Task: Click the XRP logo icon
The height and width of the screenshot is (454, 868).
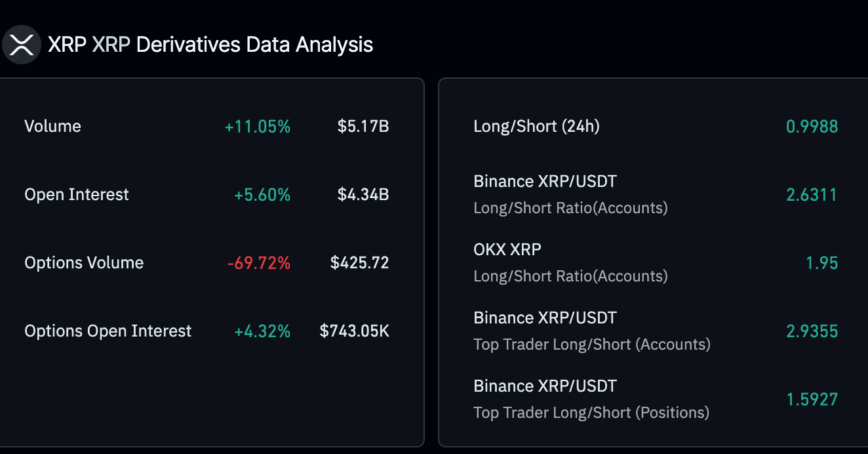Action: coord(22,45)
